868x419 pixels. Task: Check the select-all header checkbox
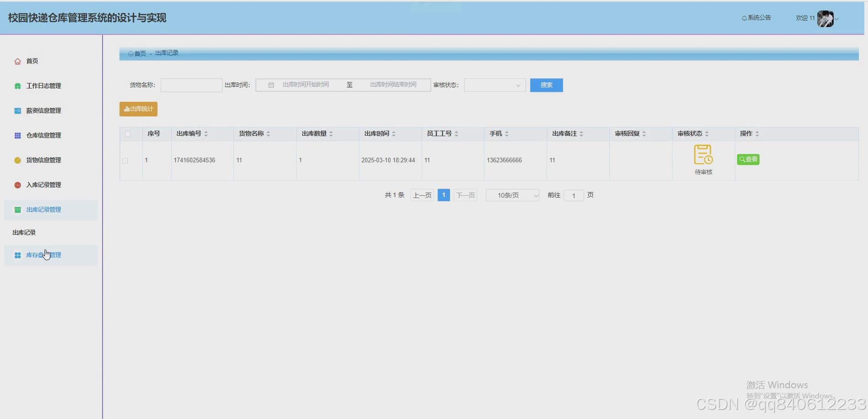(128, 134)
